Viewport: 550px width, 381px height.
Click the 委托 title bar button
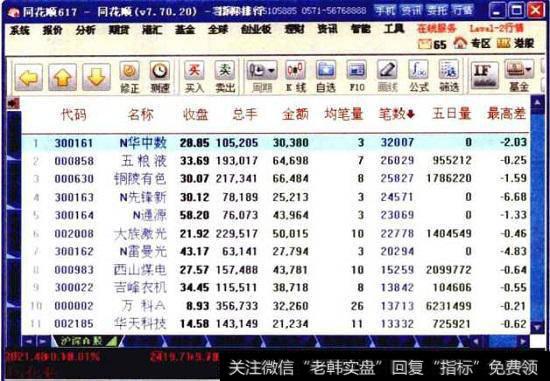pyautogui.click(x=437, y=10)
